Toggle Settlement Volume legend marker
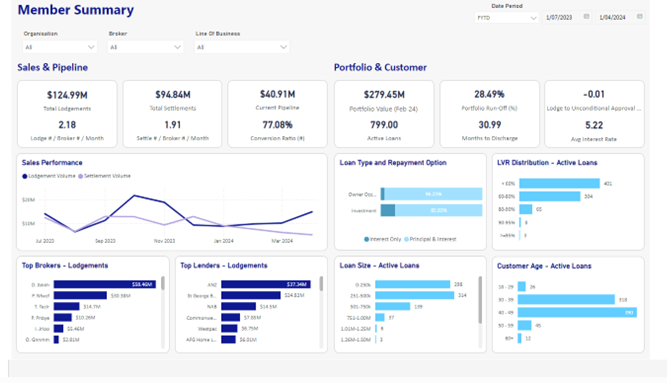The width and height of the screenshot is (667, 383). (x=80, y=176)
